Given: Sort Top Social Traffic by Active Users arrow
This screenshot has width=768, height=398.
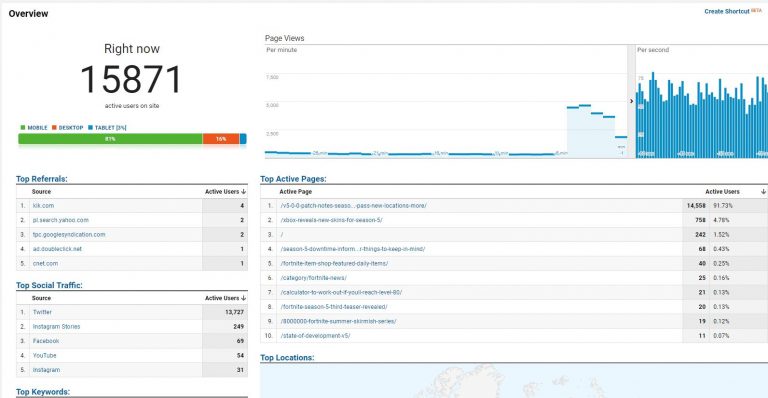Looking at the screenshot, I should pos(243,298).
